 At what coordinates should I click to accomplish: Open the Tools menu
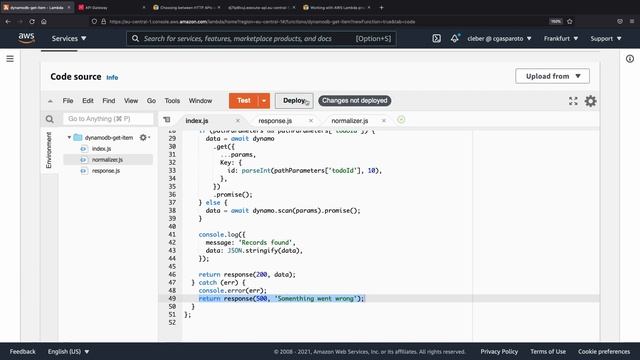pyautogui.click(x=172, y=101)
